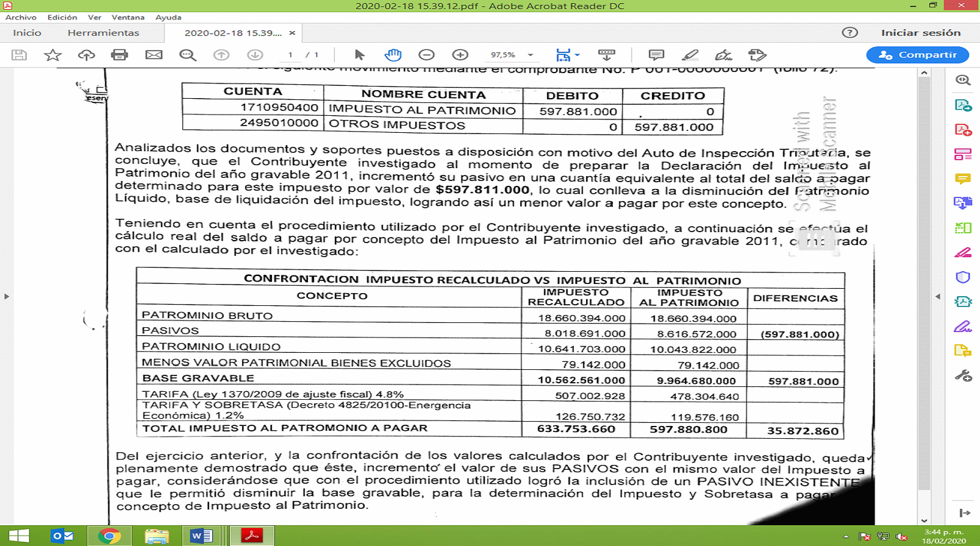Open the Add comment sticky note tool
980x546 pixels.
[x=656, y=55]
